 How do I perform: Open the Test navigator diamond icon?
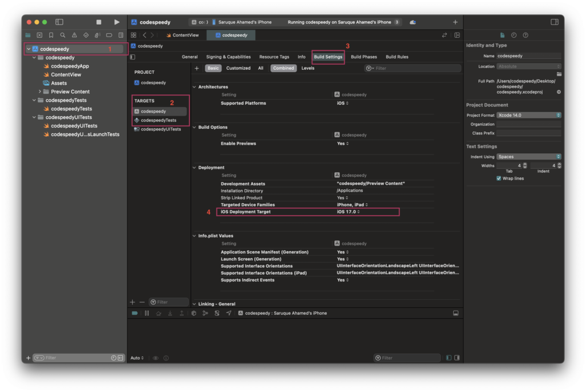coord(86,35)
